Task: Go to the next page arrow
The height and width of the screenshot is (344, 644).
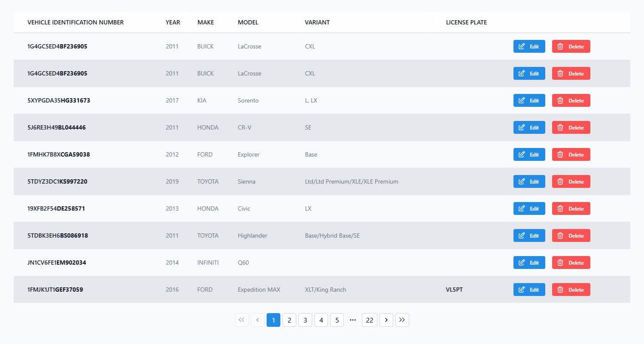Action: pos(386,320)
